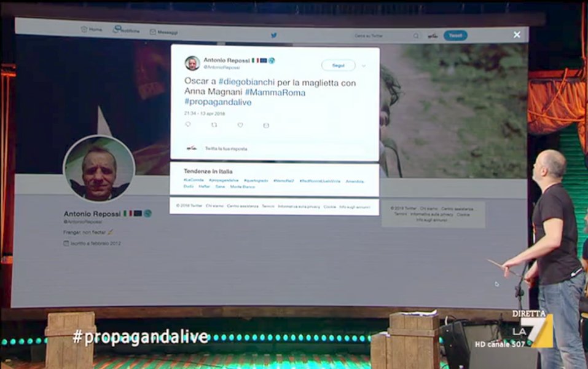Click the Segui follow button

pyautogui.click(x=339, y=65)
